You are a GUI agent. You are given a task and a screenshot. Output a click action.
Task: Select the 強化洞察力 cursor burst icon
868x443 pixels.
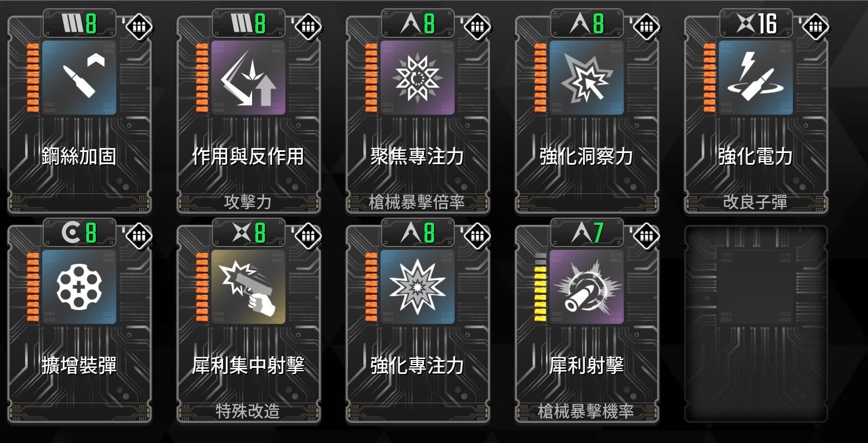587,77
